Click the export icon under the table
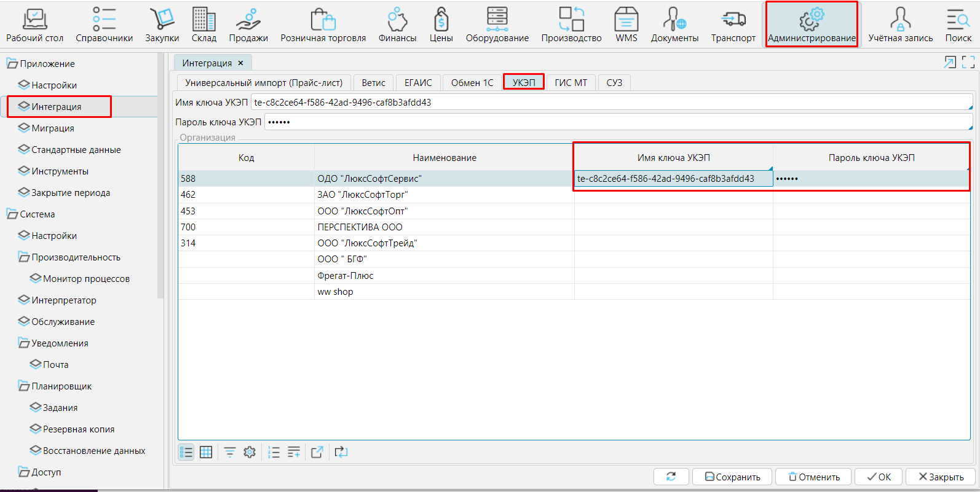The height and width of the screenshot is (492, 980). [x=317, y=453]
